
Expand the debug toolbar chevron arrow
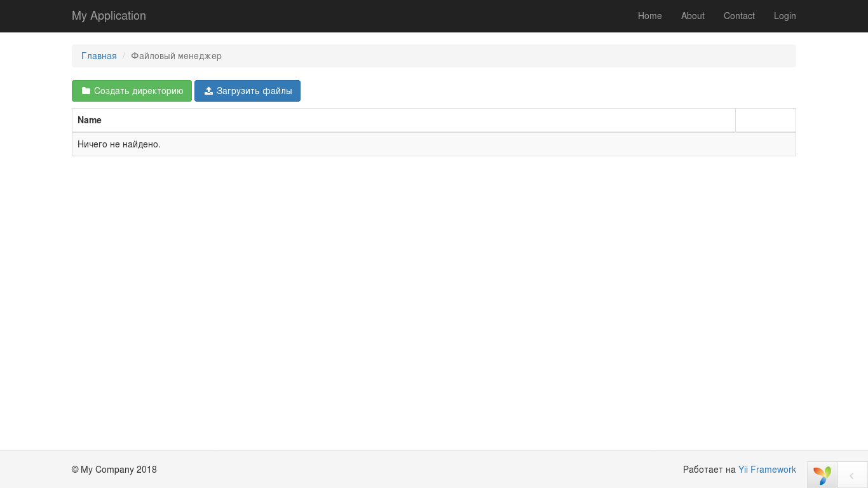(x=852, y=475)
